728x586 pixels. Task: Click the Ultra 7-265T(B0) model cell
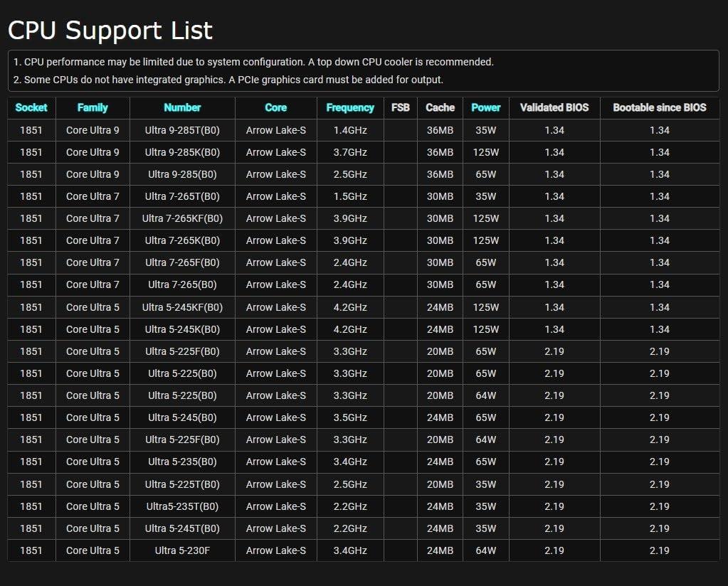point(182,196)
